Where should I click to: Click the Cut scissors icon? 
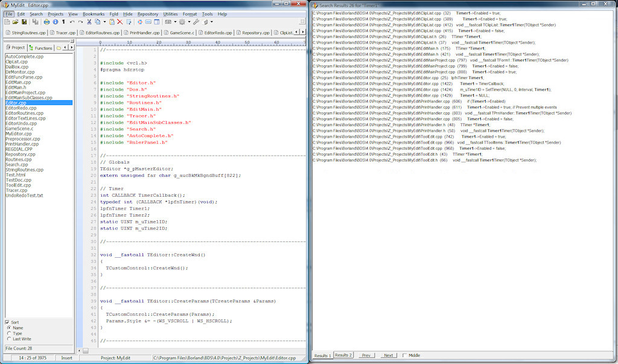pos(89,22)
